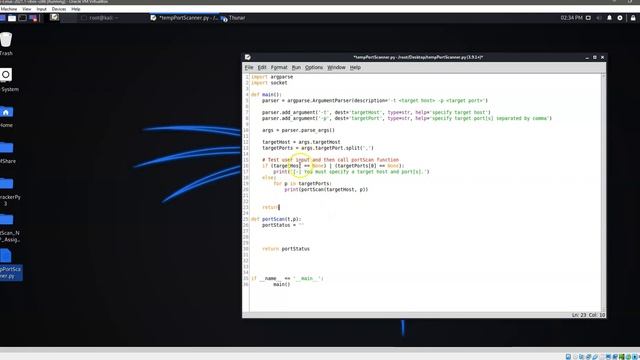
Task: Click the for p in targetPorts line
Action: [302, 184]
